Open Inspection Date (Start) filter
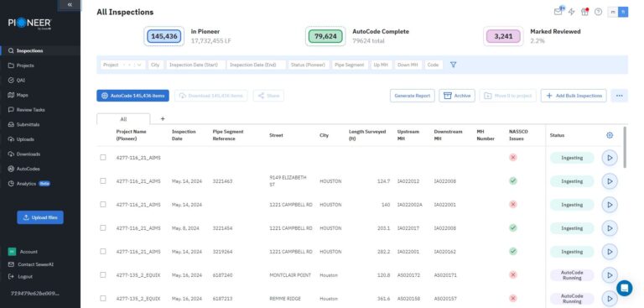The image size is (644, 308). click(x=196, y=65)
